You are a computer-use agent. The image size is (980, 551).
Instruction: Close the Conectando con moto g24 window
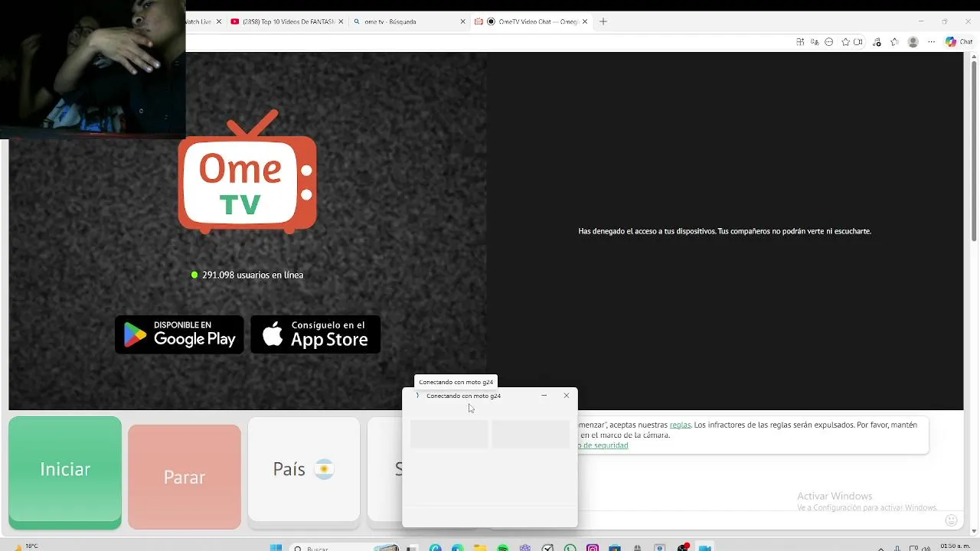[567, 396]
